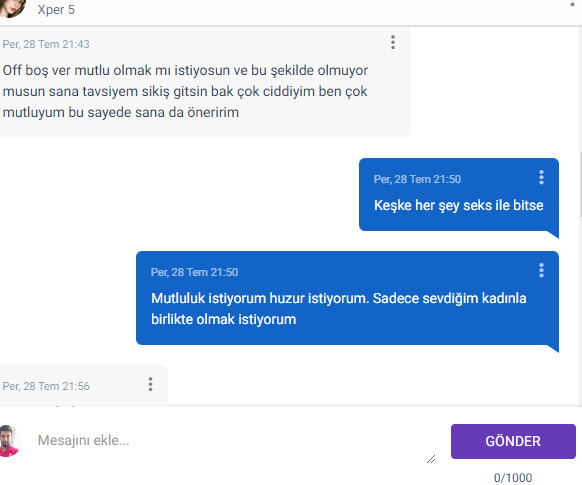
Task: Open options menu on 21:56 message
Action: pyautogui.click(x=150, y=384)
